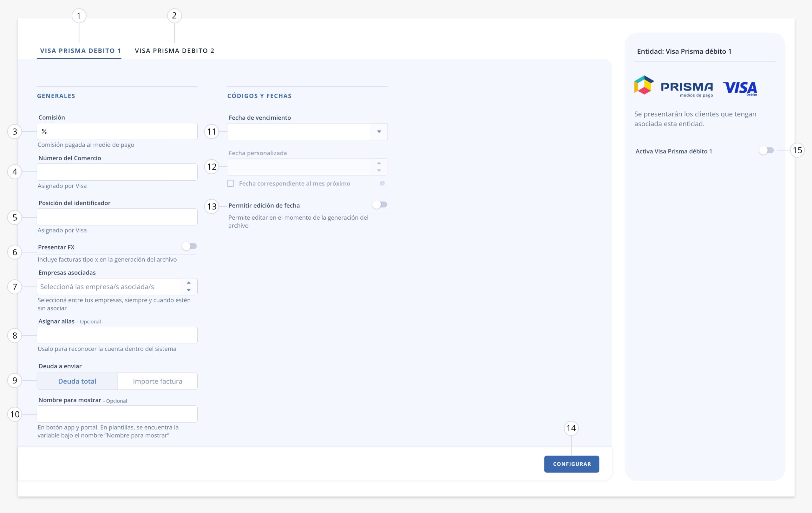Image resolution: width=812 pixels, height=513 pixels.
Task: Open the Visa Prisma Debito 2 tab
Action: point(174,50)
